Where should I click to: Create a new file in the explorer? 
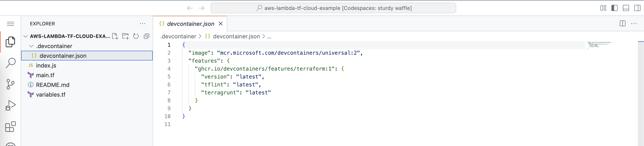pyautogui.click(x=115, y=36)
